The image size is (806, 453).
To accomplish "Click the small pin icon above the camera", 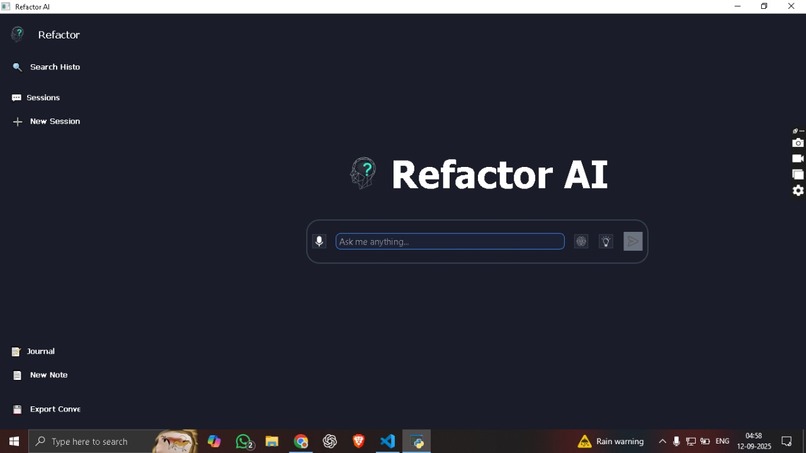I will coord(795,131).
